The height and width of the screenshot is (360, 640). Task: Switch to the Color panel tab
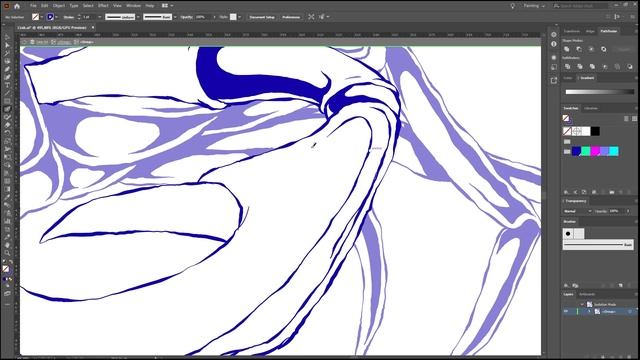568,78
